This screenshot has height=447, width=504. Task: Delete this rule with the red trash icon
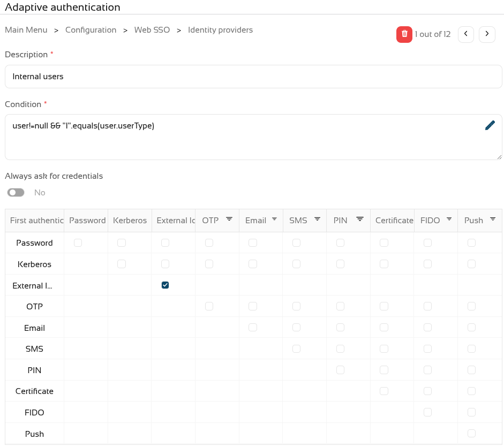point(404,34)
